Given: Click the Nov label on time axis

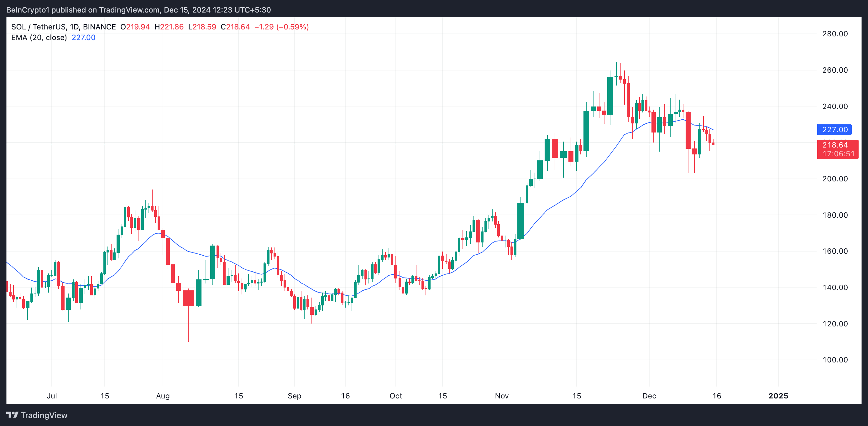Looking at the screenshot, I should [x=501, y=396].
